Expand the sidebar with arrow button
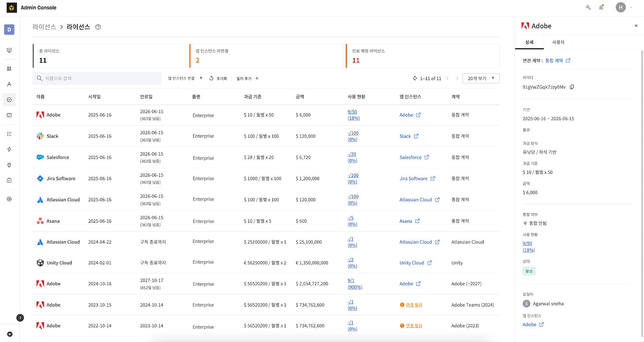The width and height of the screenshot is (644, 342). [x=20, y=318]
